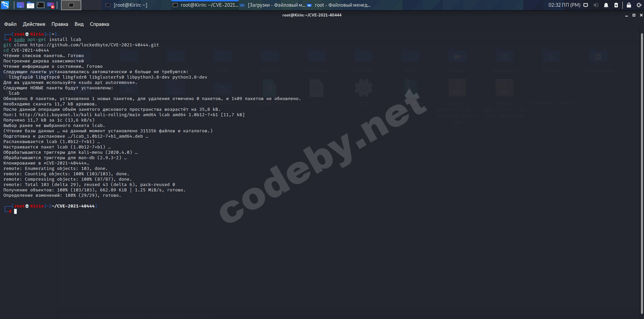Click the github.com/lockedbyte URL in git clone line
The height and width of the screenshot is (319, 644).
tap(95, 45)
